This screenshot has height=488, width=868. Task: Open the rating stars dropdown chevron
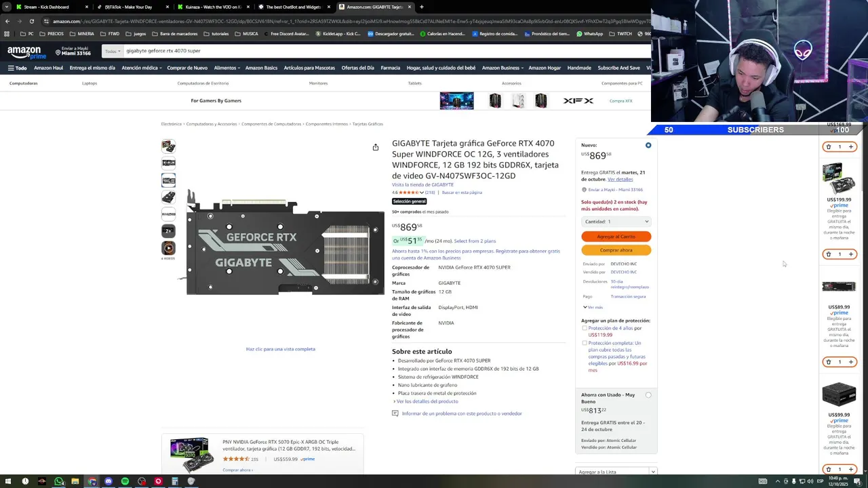tap(422, 192)
